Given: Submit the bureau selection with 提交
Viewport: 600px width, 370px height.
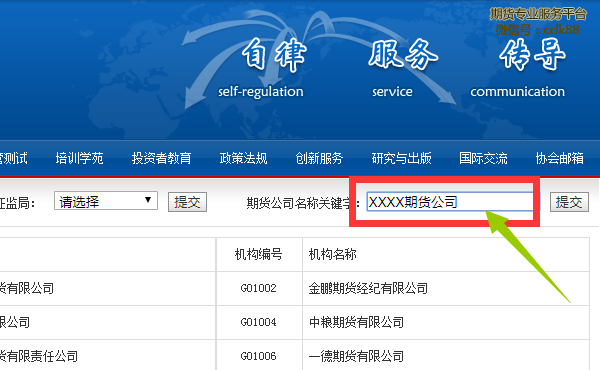Looking at the screenshot, I should tap(187, 202).
